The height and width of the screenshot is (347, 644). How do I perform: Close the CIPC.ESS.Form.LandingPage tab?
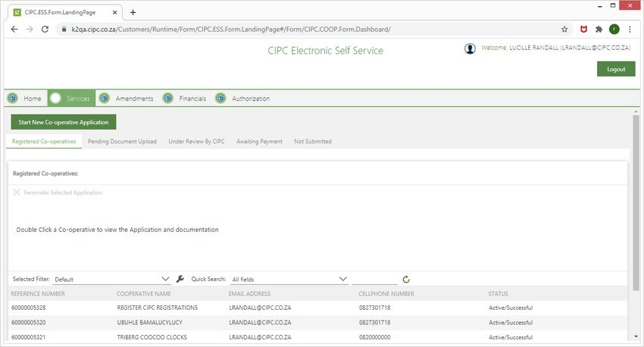(x=114, y=12)
